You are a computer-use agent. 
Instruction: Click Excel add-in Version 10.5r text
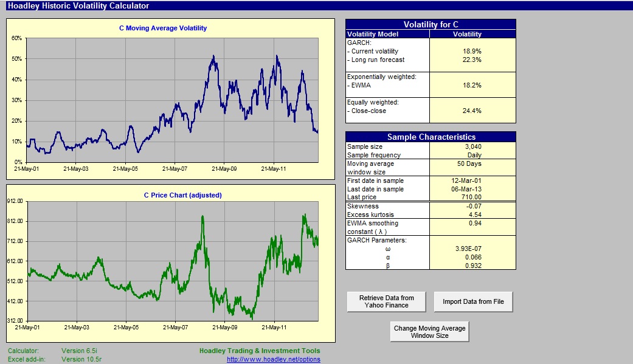click(55, 359)
